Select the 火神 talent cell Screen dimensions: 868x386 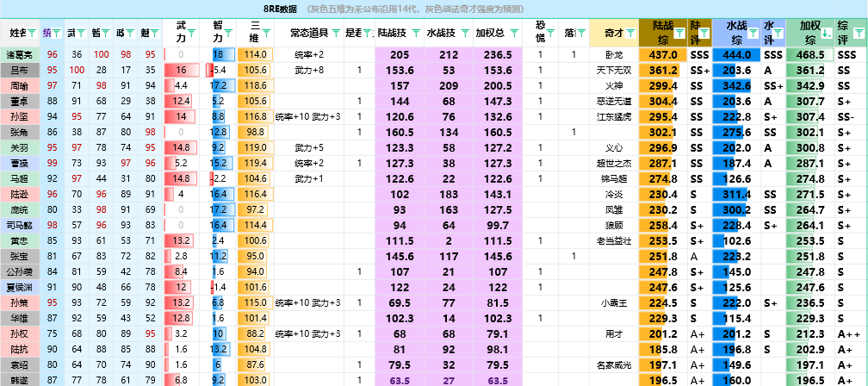point(614,86)
